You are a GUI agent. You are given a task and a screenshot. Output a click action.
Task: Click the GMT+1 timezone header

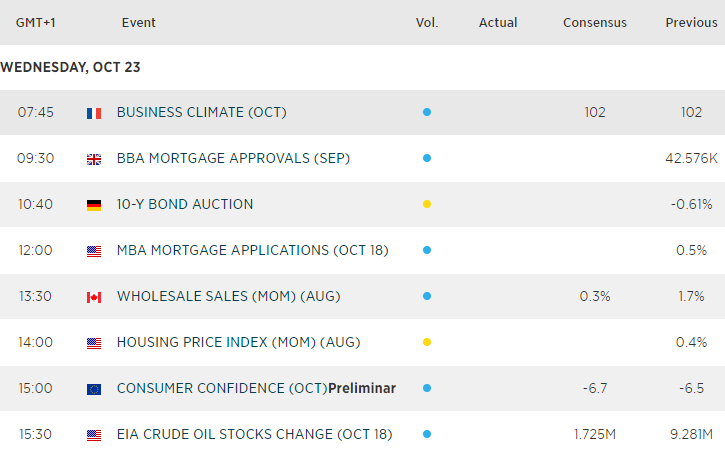coord(35,22)
